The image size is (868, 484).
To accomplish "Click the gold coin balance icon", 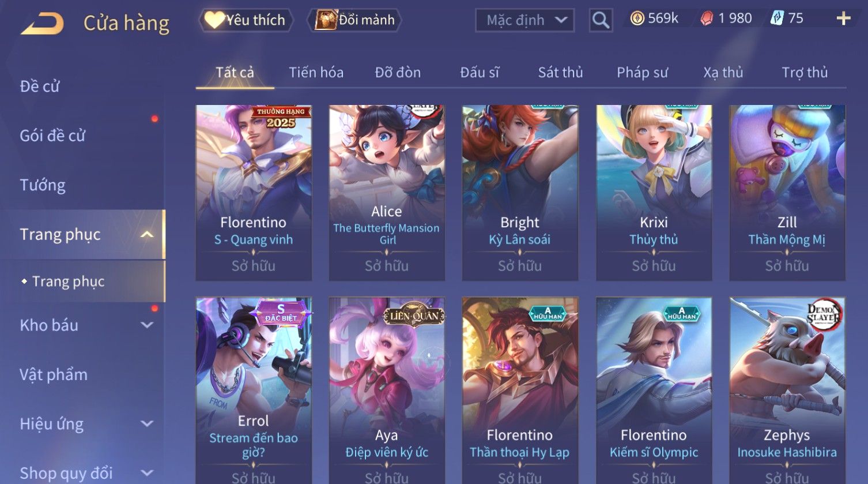I will point(637,19).
